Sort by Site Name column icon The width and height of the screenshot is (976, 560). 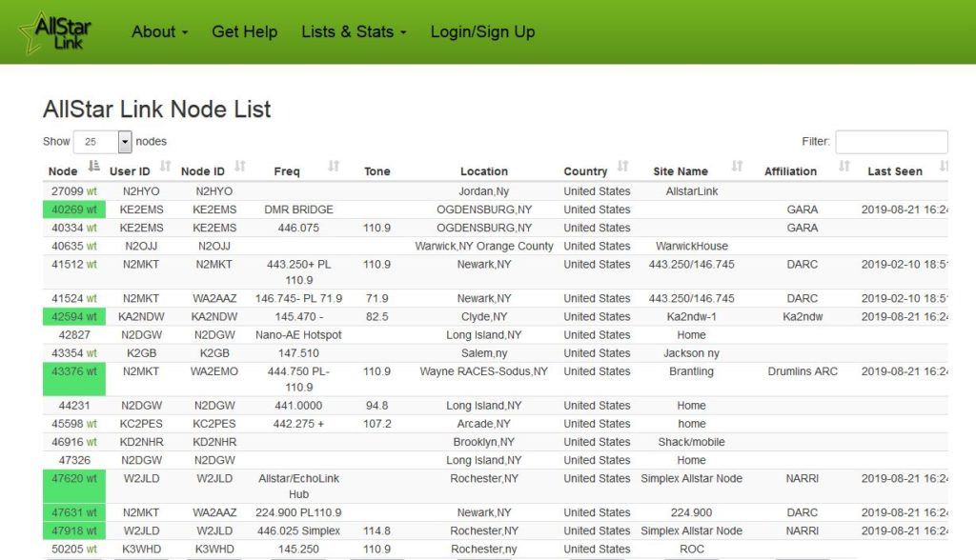(x=737, y=166)
